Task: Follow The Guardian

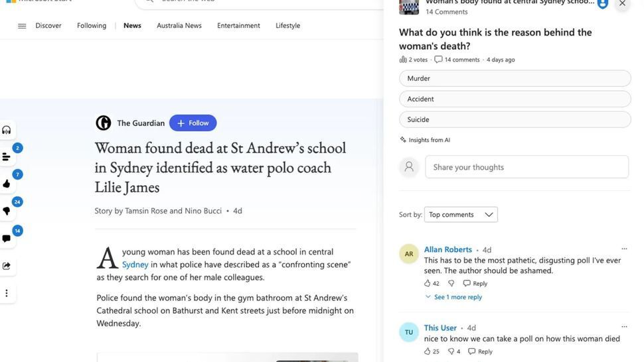Action: pos(193,123)
